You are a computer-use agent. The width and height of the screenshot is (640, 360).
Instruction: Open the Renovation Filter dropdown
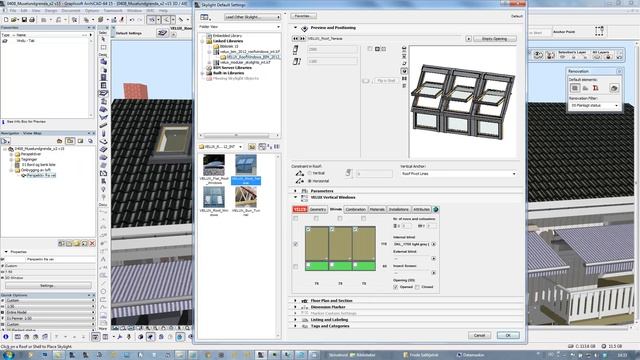[594, 106]
